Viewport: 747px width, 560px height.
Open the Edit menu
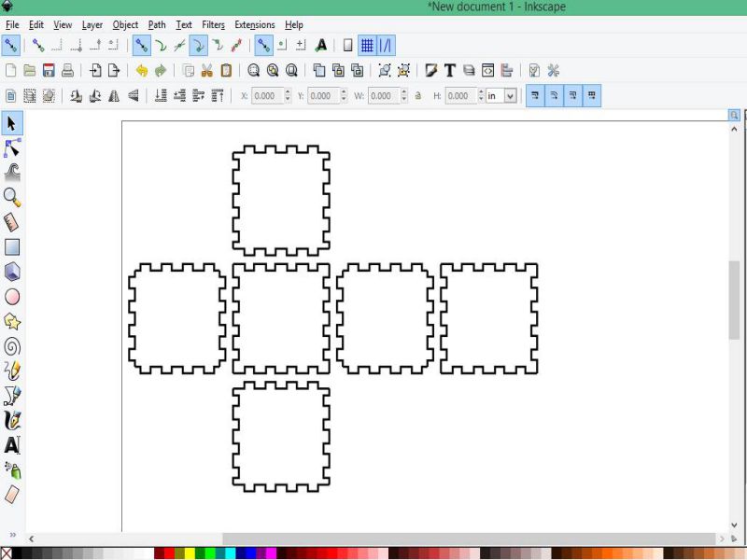(36, 25)
